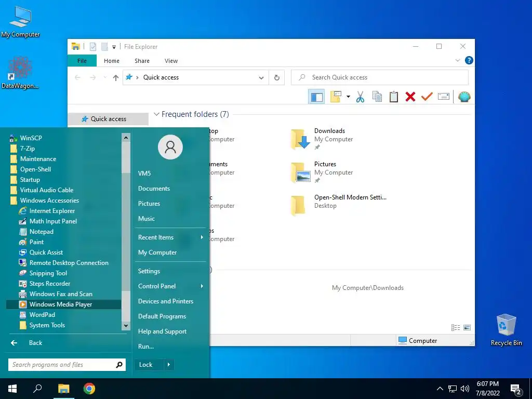Open the Downloads folder in File Explorer
This screenshot has width=532, height=399.
coord(322,139)
